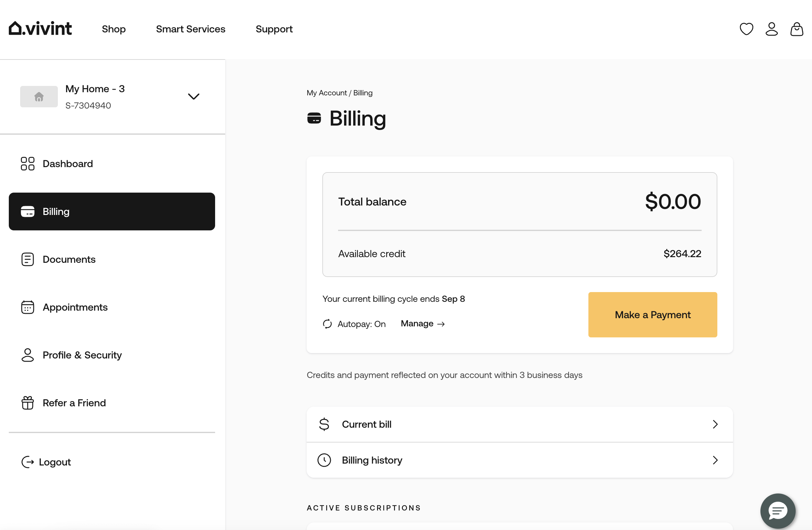
Task: Click the Refer a Friend gift icon
Action: (x=28, y=403)
